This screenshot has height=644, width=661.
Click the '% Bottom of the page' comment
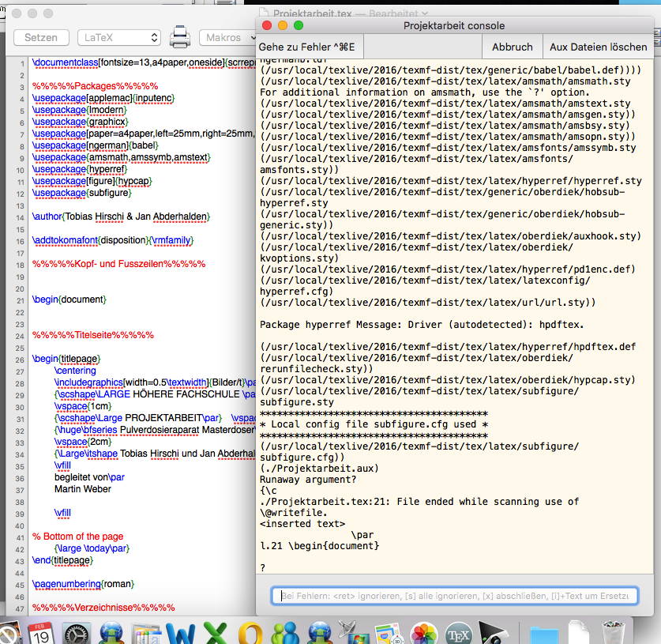[78, 537]
